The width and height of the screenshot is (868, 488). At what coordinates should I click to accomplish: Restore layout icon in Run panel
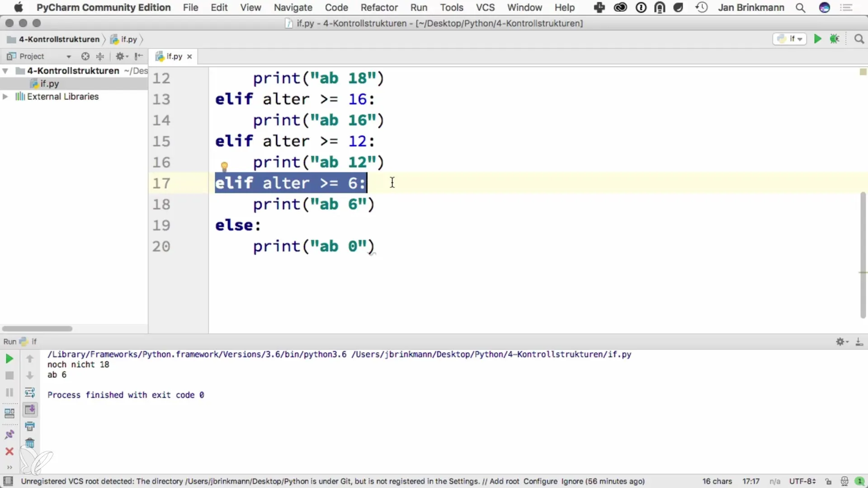(9, 413)
